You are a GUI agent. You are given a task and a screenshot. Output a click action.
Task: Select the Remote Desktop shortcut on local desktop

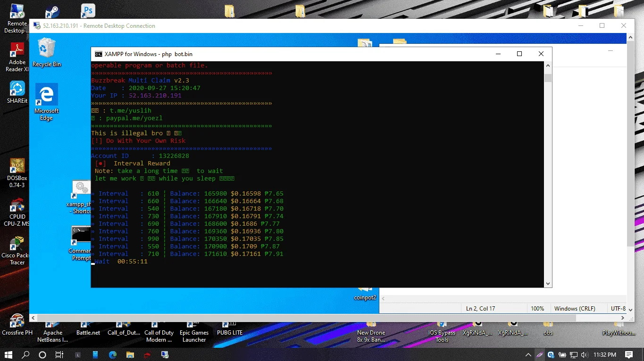(17, 19)
